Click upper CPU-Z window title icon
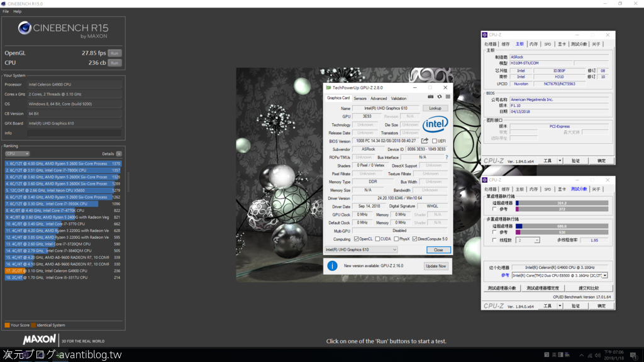This screenshot has height=362, width=644. point(485,35)
